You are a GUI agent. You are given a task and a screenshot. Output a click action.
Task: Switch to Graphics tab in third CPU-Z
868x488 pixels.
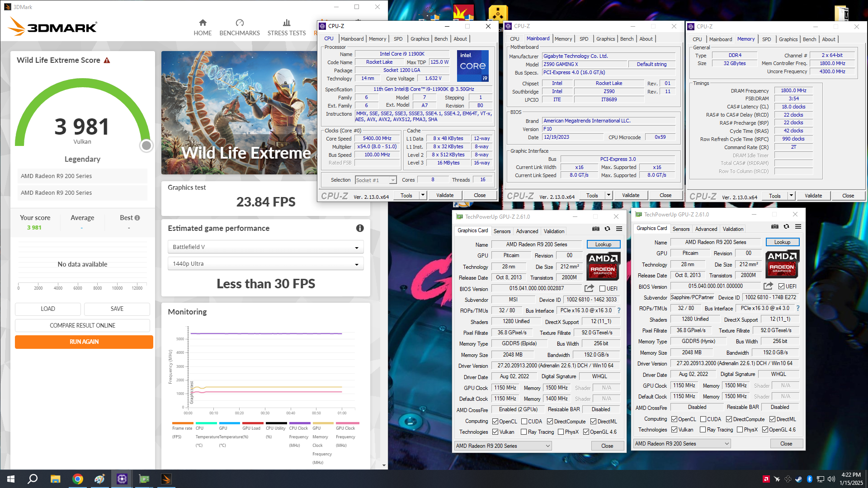pos(788,39)
